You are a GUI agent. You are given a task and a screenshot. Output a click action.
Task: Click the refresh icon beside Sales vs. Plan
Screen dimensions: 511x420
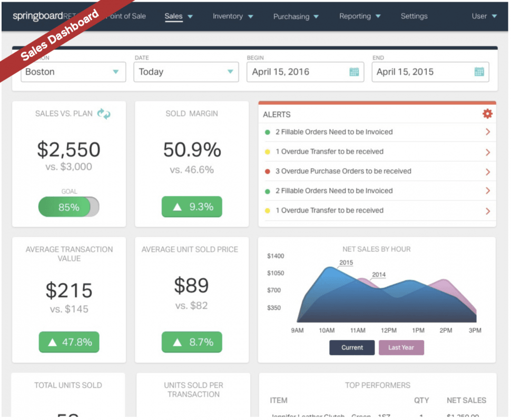coord(104,114)
